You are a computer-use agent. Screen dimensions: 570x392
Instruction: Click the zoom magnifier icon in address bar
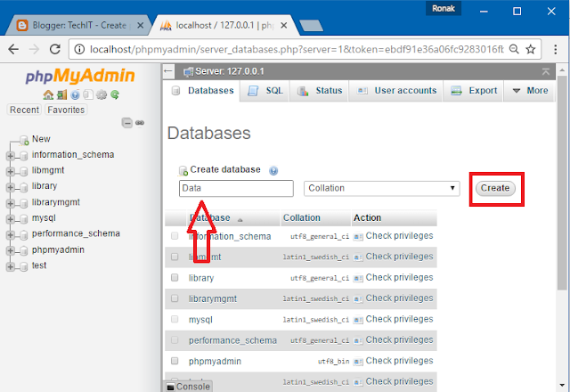click(x=514, y=49)
